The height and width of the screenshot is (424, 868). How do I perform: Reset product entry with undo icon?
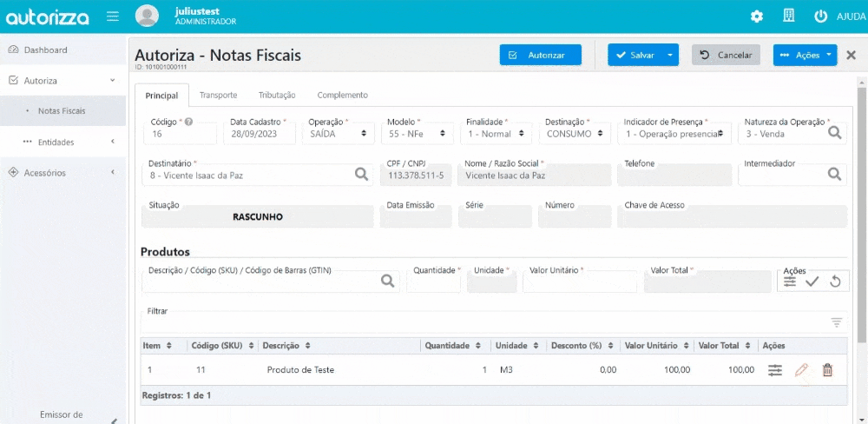[835, 282]
